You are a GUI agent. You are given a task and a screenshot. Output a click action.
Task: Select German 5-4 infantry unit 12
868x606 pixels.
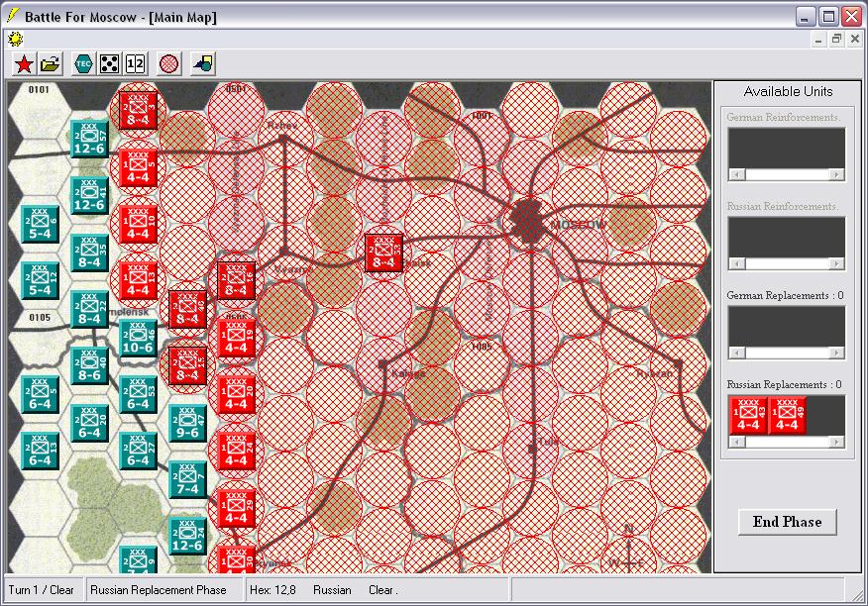point(40,280)
